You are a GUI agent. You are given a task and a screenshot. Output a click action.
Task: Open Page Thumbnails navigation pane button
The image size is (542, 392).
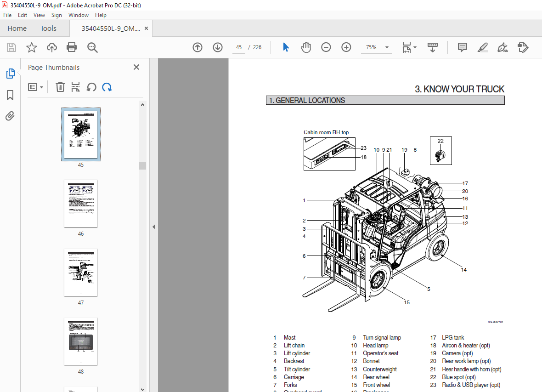(11, 74)
